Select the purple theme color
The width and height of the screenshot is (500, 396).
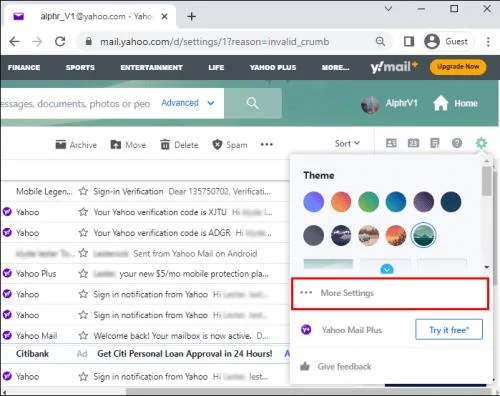(x=313, y=202)
